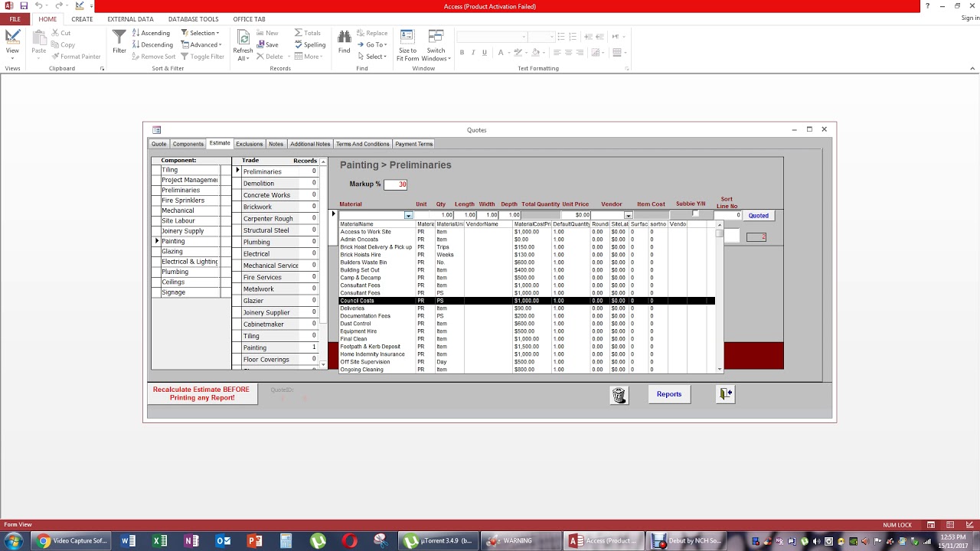Open the Terms And Conditions tab
This screenshot has width=980, height=551.
point(362,144)
